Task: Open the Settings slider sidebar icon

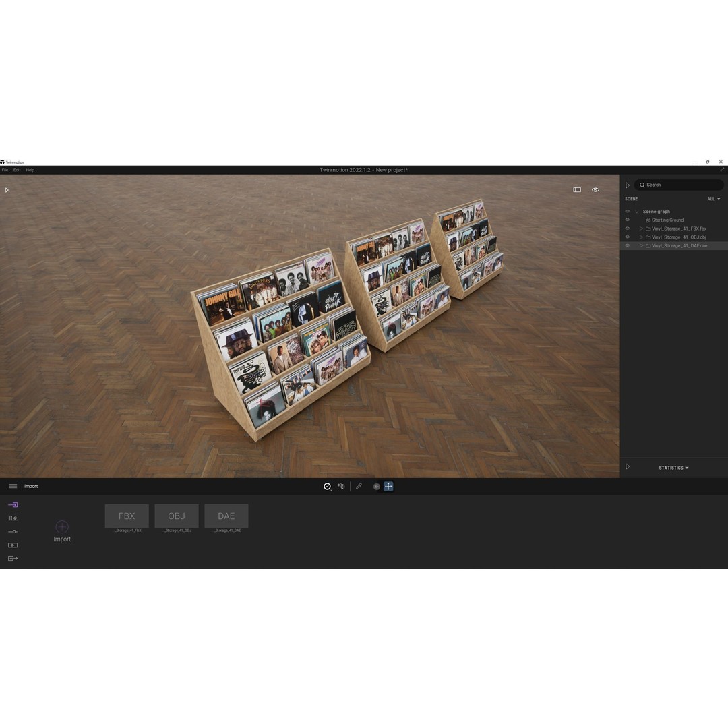Action: [x=13, y=532]
